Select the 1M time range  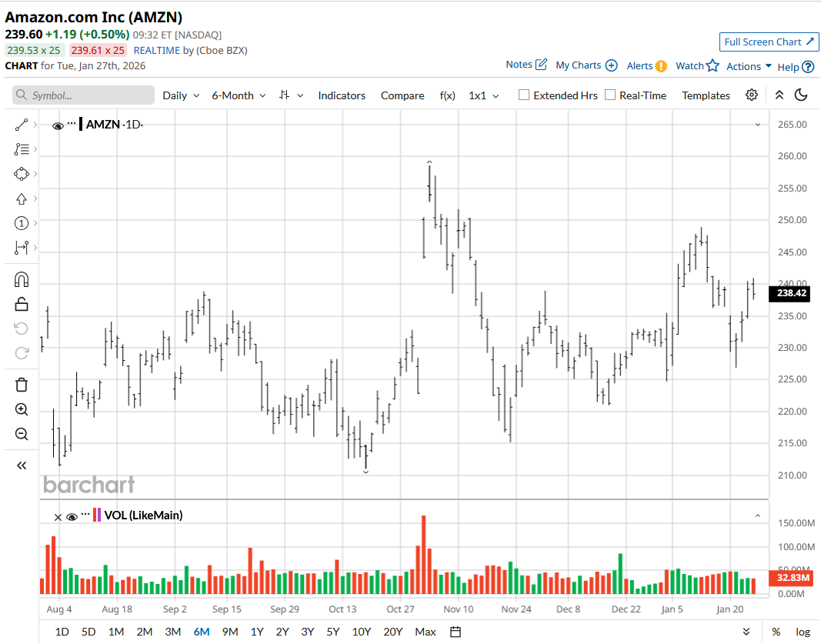pos(115,632)
